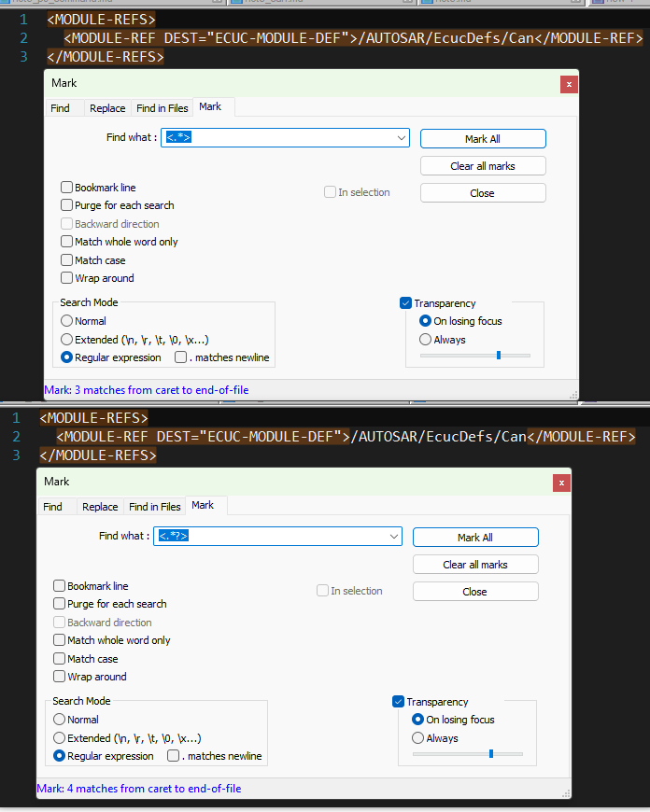Click the transparency slider in the upper dialog
The height and width of the screenshot is (812, 650).
pos(498,356)
